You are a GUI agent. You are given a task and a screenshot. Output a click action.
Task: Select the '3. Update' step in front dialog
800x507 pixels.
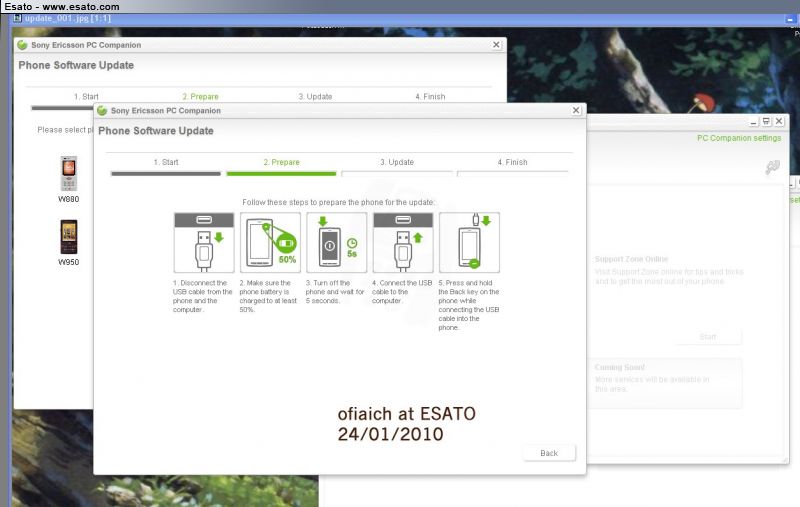[397, 162]
